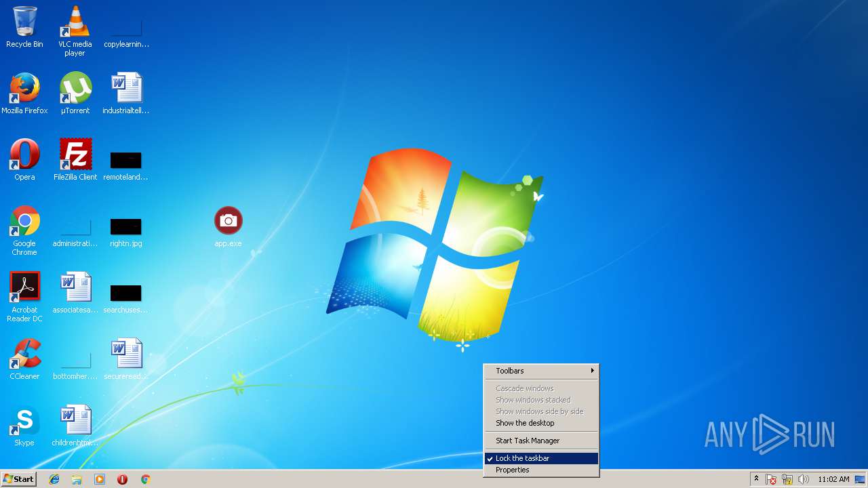Click the Start button
This screenshot has height=488, width=868.
point(18,479)
